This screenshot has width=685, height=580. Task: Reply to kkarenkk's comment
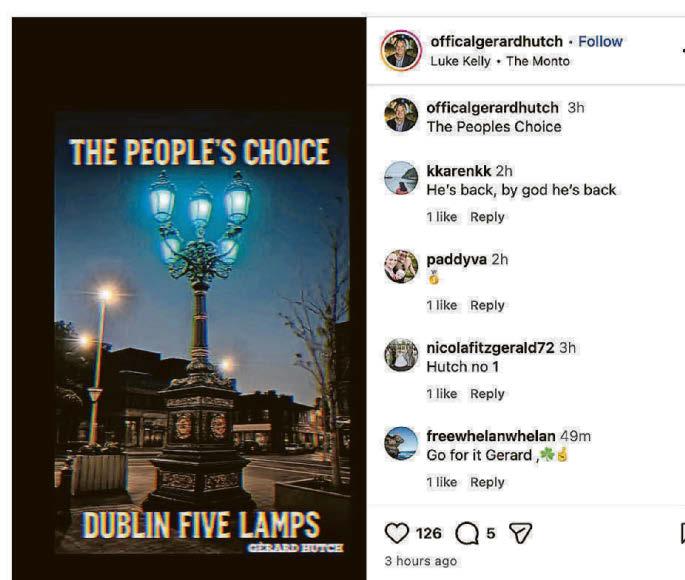[487, 217]
